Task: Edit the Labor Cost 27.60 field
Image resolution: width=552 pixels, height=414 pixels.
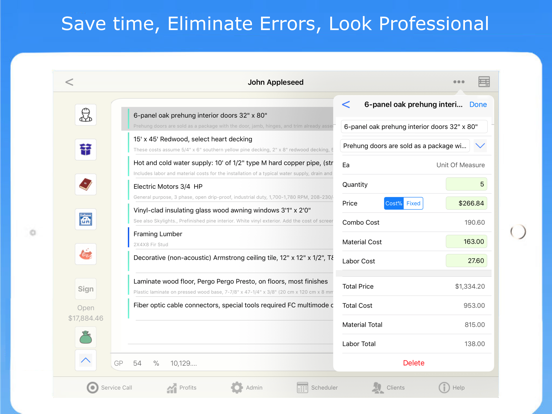Action: pyautogui.click(x=466, y=261)
